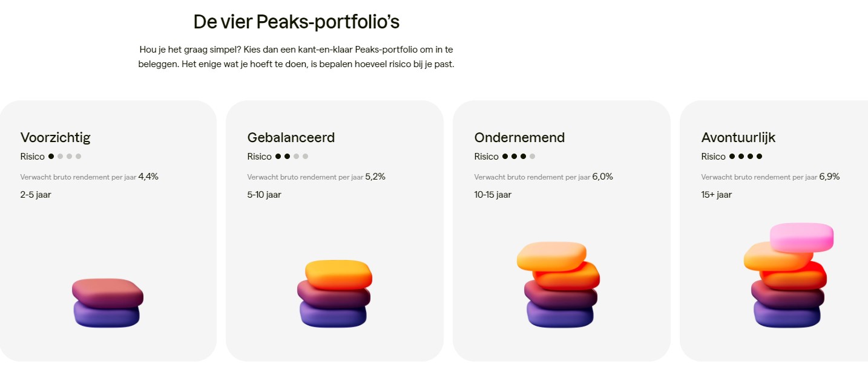Click the Voorzichtig risk dots indicator
Viewport: 868px width, 367px height.
tap(65, 157)
